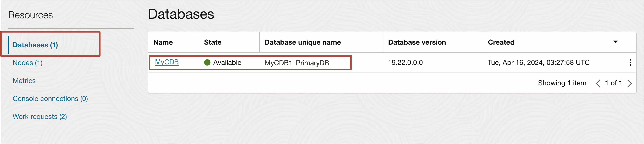This screenshot has height=144, width=644.
Task: View the Metrics resource section
Action: click(24, 81)
